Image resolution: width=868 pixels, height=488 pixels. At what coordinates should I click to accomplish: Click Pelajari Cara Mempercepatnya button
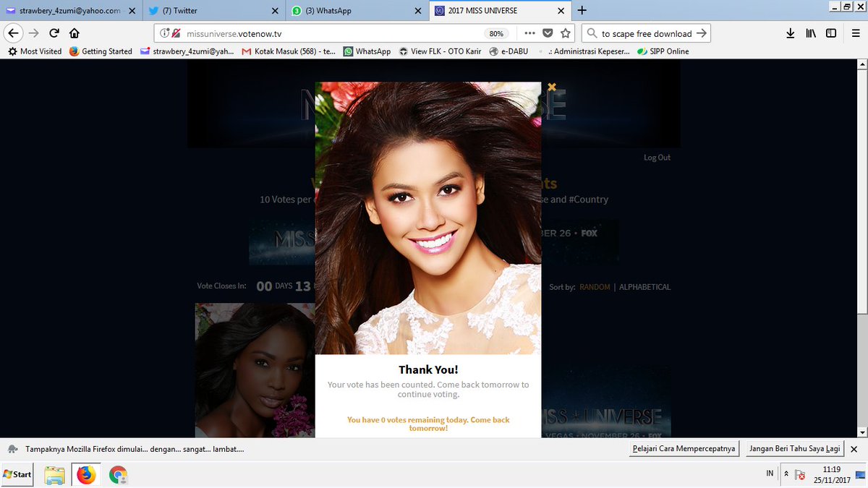(684, 449)
